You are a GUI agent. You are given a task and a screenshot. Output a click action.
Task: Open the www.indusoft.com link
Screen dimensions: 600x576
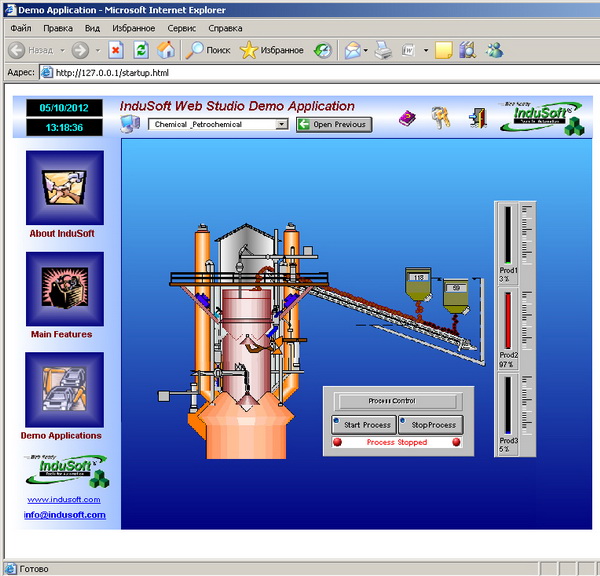coord(64,499)
